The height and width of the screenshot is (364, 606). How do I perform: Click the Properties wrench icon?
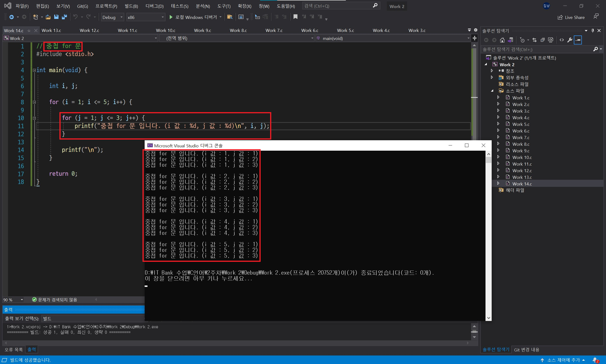click(570, 40)
